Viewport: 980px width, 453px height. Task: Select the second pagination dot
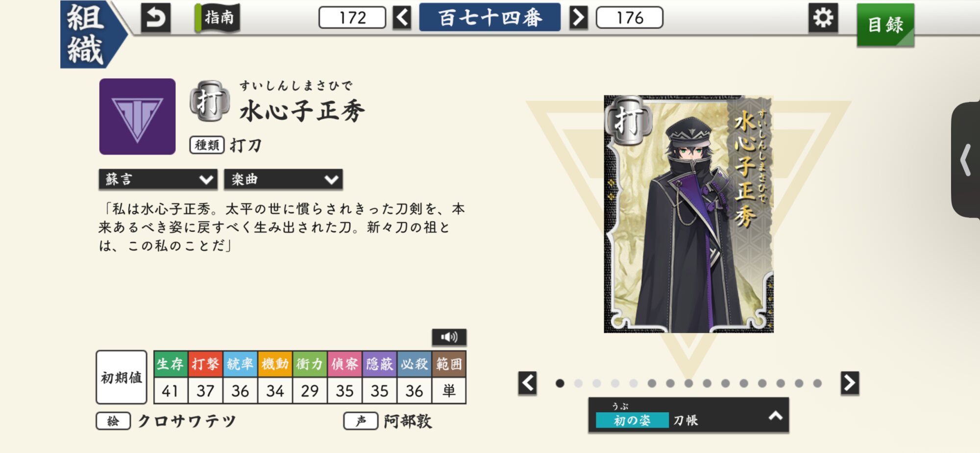pos(578,383)
